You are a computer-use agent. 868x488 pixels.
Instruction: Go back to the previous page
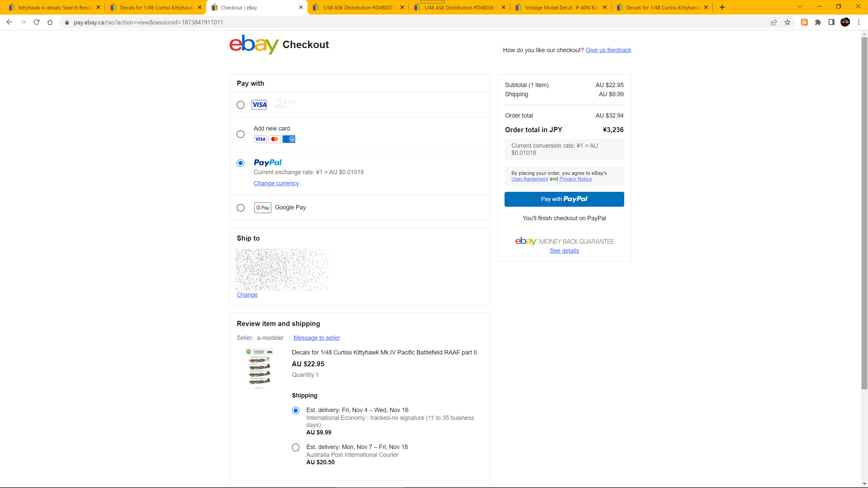coord(9,22)
